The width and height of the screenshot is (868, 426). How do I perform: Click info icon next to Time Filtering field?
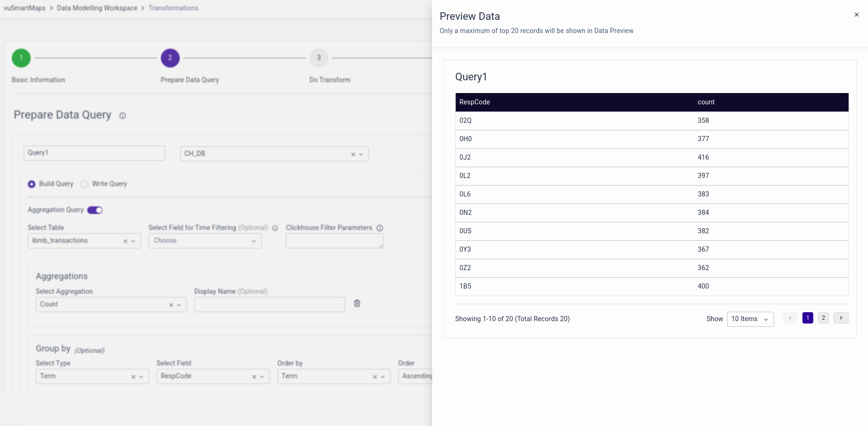coord(275,228)
